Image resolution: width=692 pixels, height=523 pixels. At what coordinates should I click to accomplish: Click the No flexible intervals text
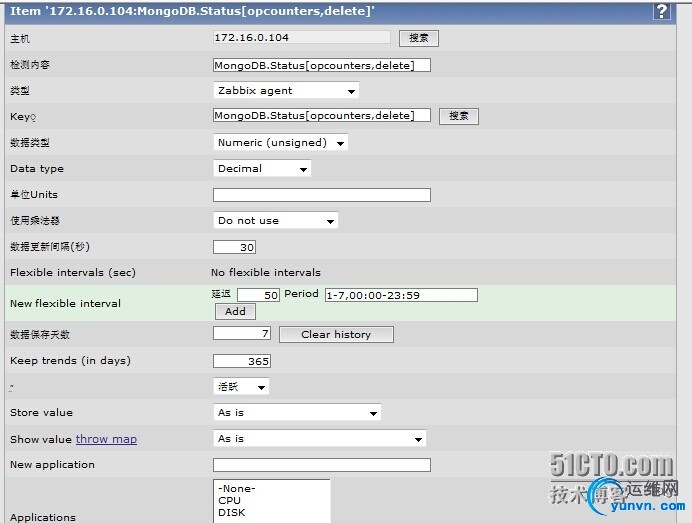(266, 272)
